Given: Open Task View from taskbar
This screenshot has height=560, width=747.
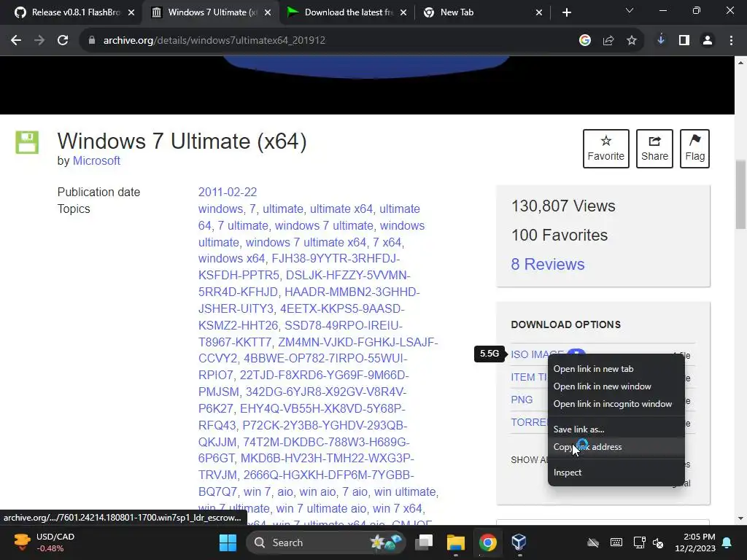Looking at the screenshot, I should pos(424,542).
